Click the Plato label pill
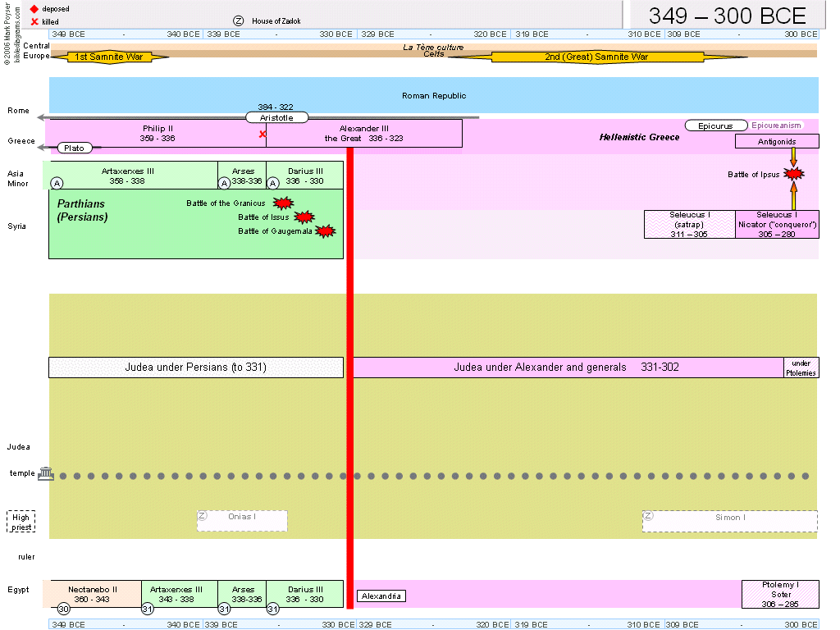 coord(74,148)
